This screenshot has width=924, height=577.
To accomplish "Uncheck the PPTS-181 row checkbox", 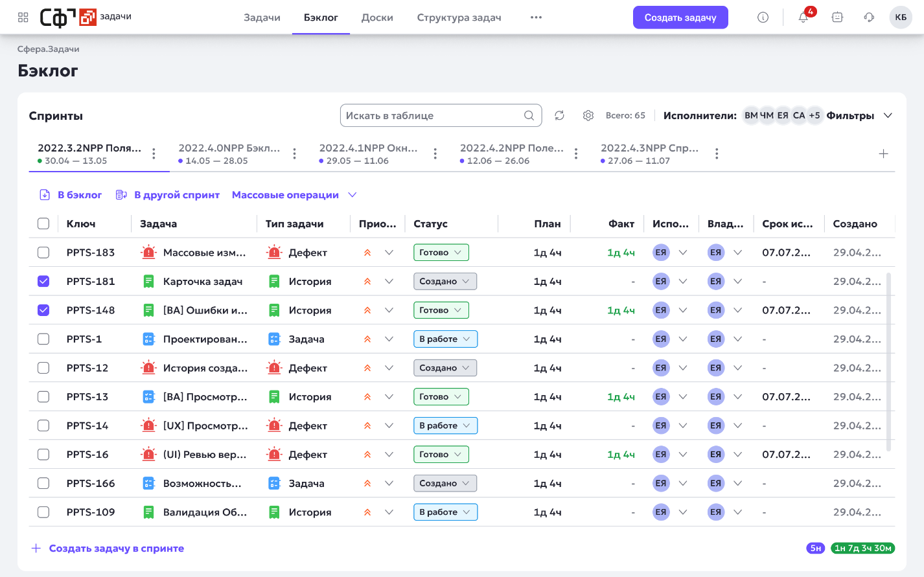I will pos(43,281).
